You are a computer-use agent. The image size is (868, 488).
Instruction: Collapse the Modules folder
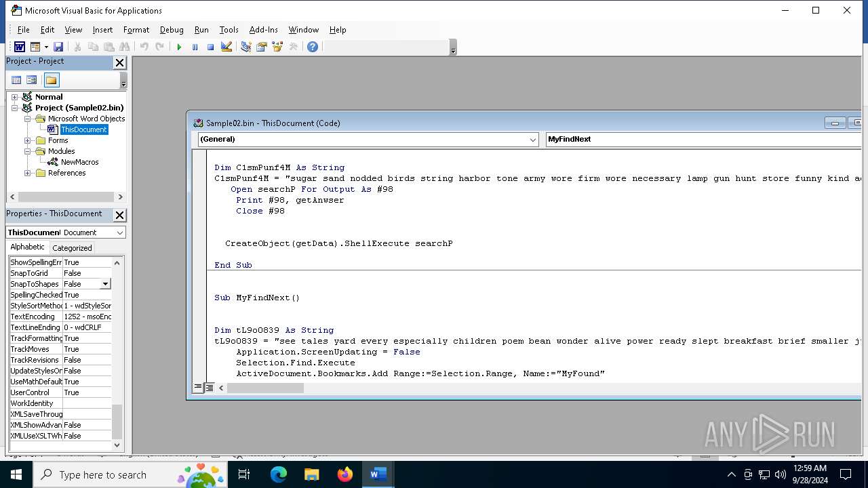[28, 151]
